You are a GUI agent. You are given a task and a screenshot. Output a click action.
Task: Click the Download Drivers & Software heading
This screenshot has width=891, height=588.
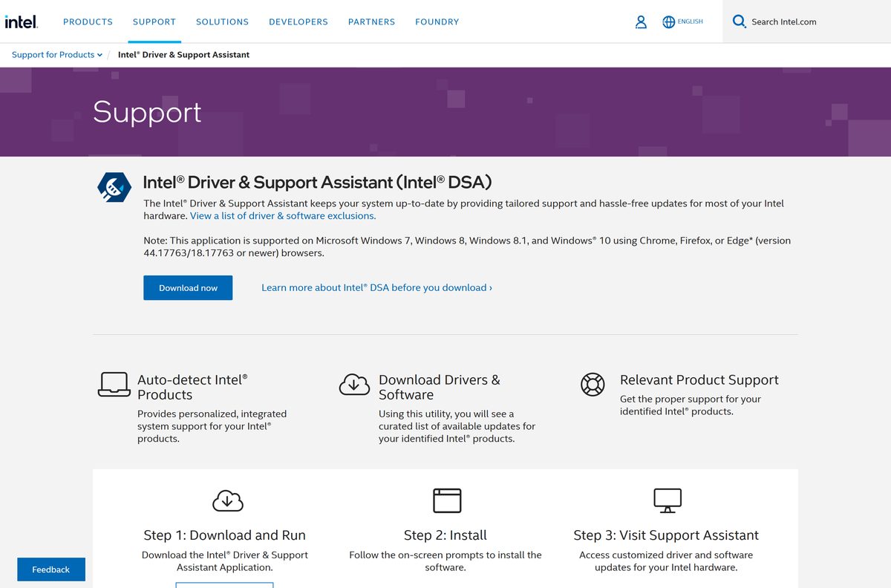(x=440, y=387)
